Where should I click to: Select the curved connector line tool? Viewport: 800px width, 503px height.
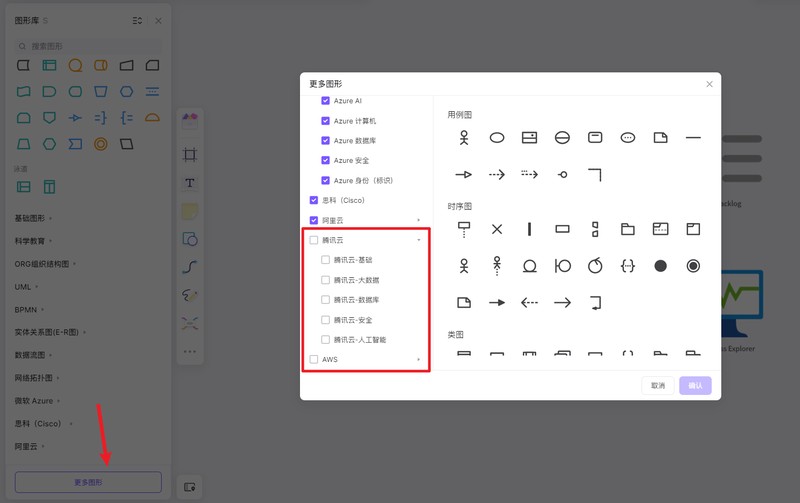[x=190, y=267]
